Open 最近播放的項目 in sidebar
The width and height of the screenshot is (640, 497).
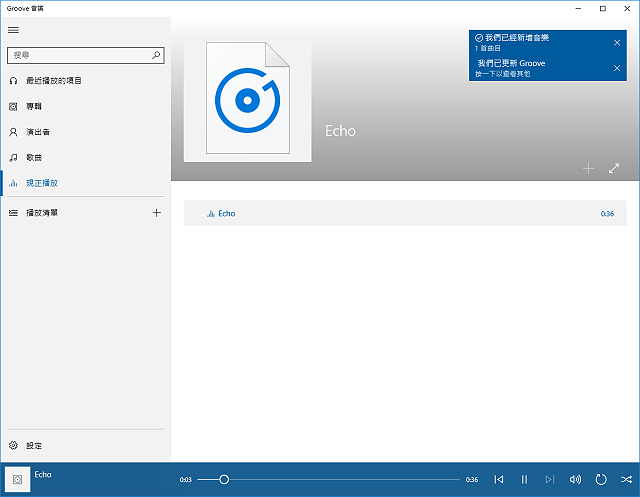pyautogui.click(x=86, y=81)
